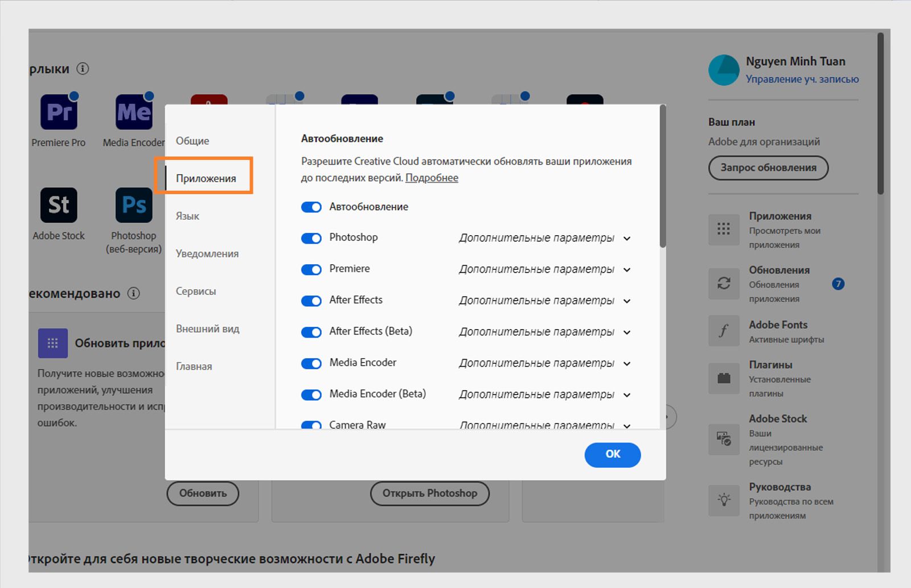Confirm settings with the OK button
This screenshot has height=588, width=911.
coord(612,455)
